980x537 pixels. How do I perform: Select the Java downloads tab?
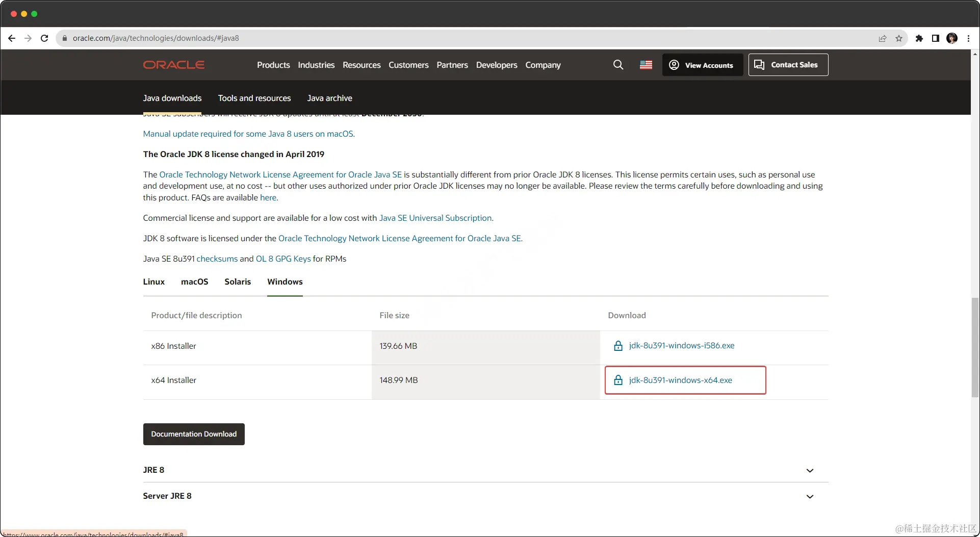172,98
